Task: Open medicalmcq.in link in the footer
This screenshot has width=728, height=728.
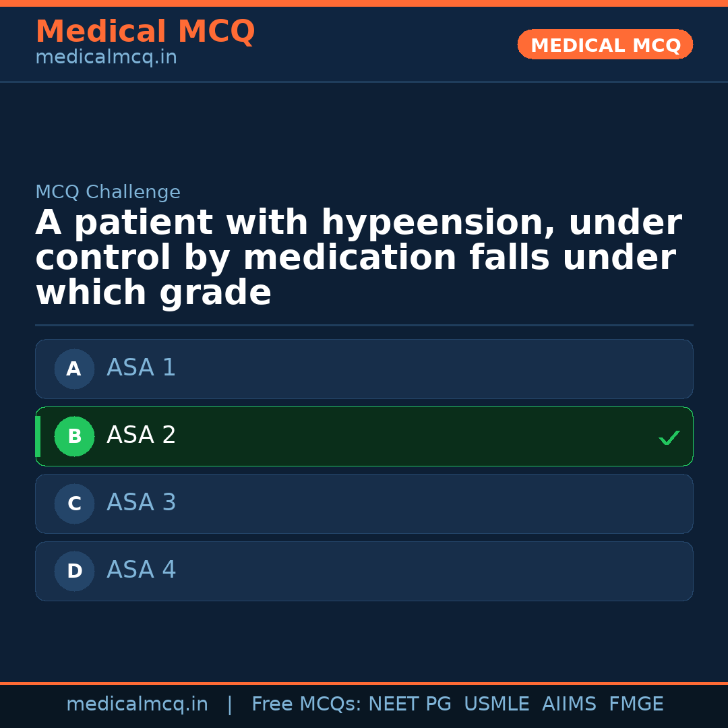Action: click(x=137, y=704)
